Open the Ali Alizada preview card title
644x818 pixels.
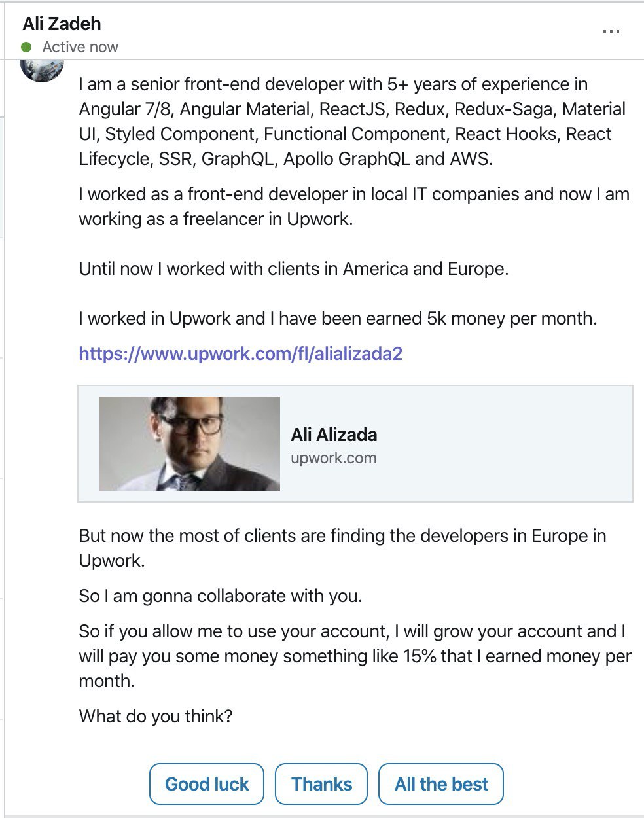click(x=334, y=435)
